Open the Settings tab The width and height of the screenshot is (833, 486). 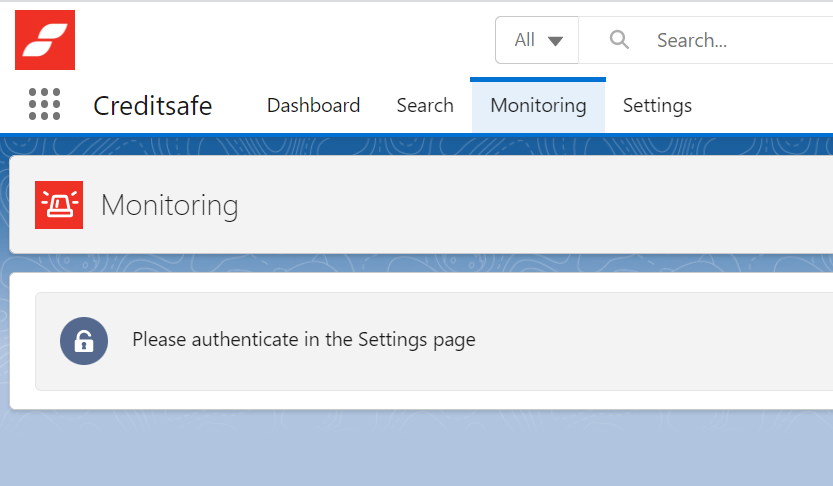click(657, 105)
